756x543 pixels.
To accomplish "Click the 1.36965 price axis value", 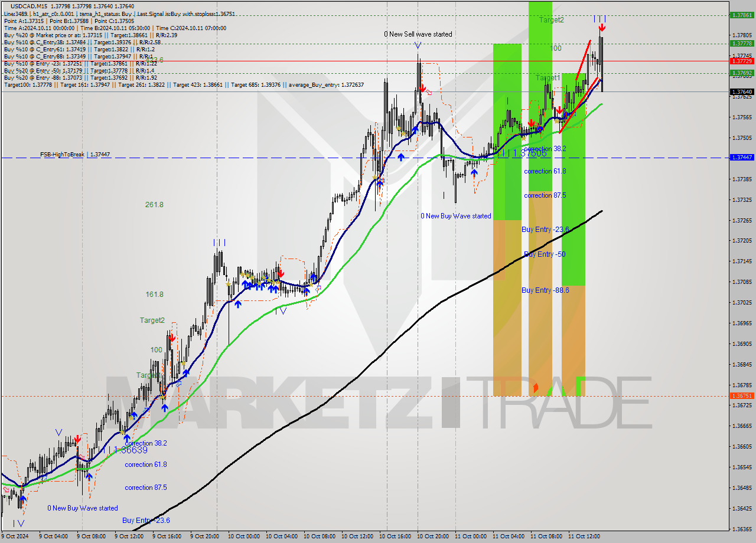I will [x=742, y=323].
